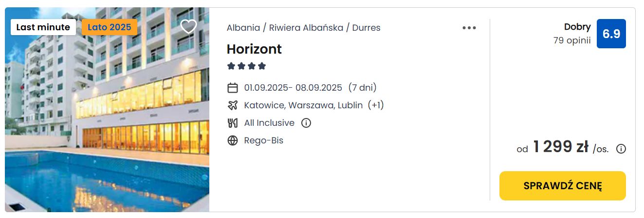644x218 pixels.
Task: Click the globe tour operator icon
Action: tap(233, 140)
